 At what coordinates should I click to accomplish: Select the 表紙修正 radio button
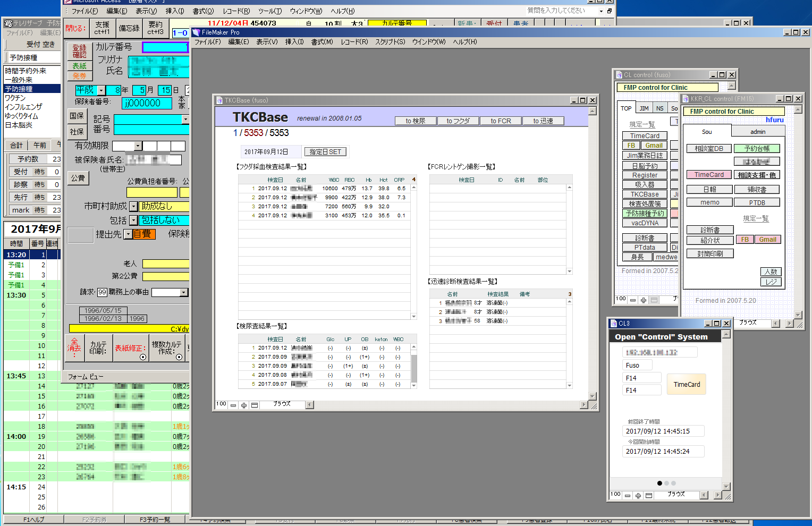click(x=143, y=357)
